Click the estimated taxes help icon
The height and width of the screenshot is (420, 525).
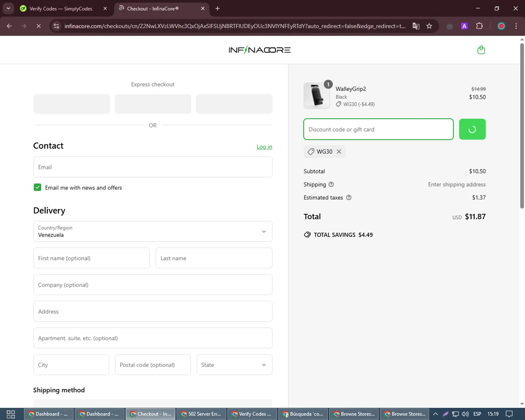tap(349, 197)
